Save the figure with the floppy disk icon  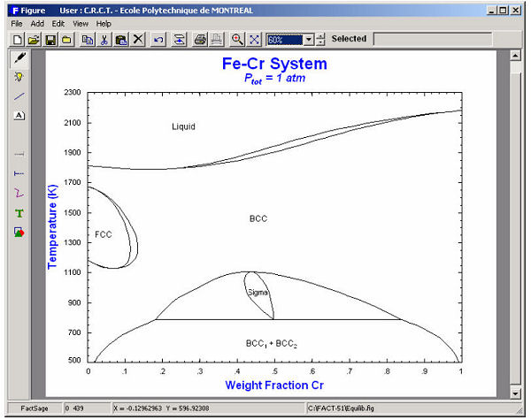pyautogui.click(x=50, y=40)
